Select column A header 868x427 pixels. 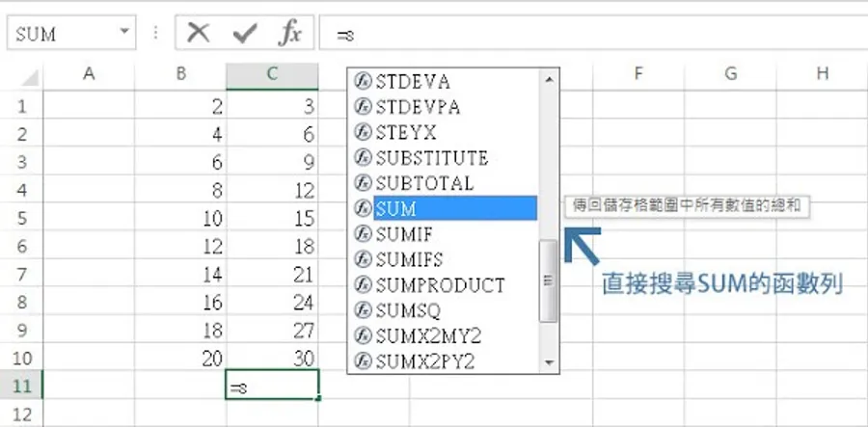[89, 74]
